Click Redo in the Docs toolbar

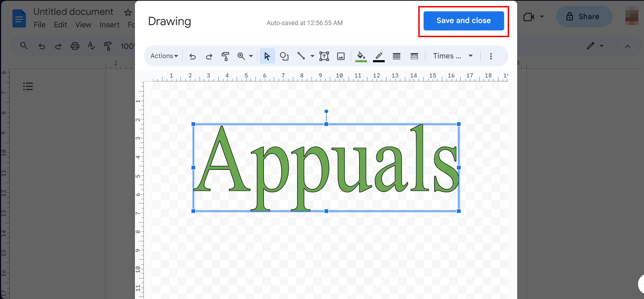58,46
